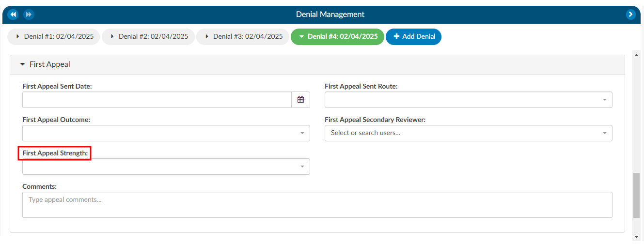
Task: Open First Appeal Sent Route dropdown
Action: pyautogui.click(x=468, y=100)
